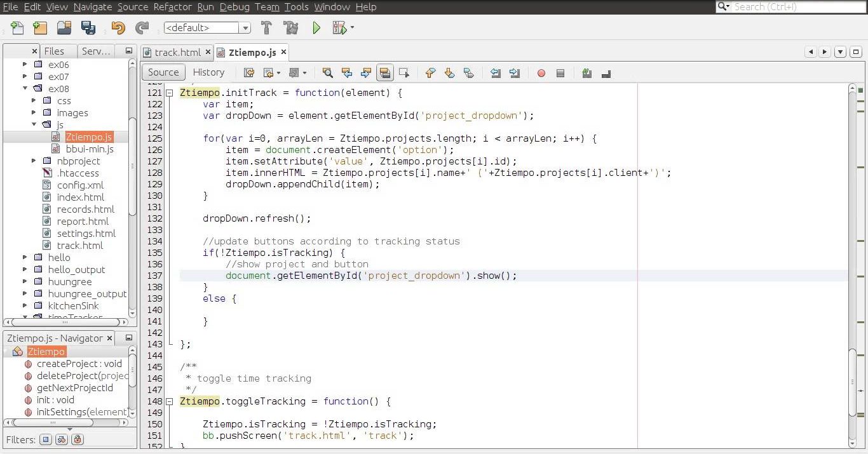Toggle the first Navigator filter button

tap(45, 439)
